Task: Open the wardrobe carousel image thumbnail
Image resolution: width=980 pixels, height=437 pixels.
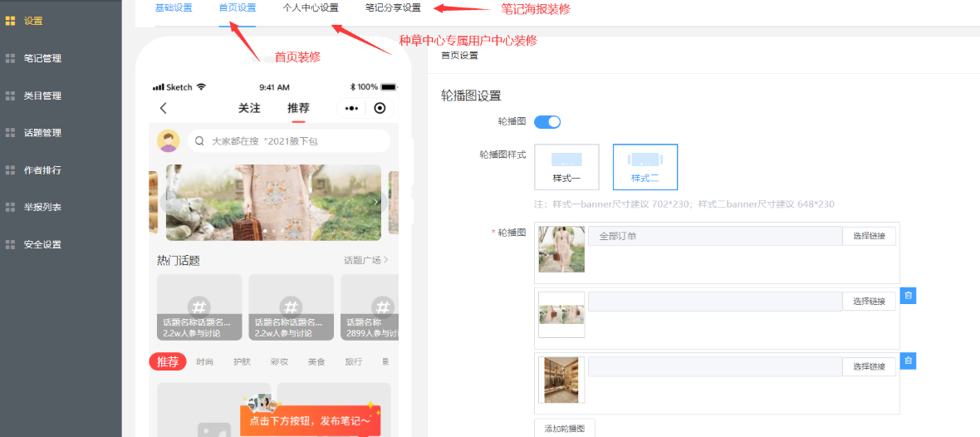Action: click(561, 380)
